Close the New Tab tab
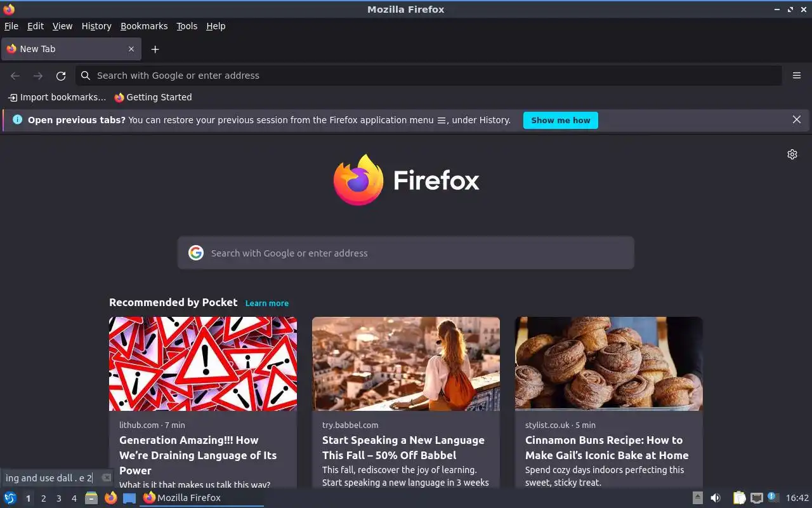The width and height of the screenshot is (812, 508). click(x=131, y=49)
